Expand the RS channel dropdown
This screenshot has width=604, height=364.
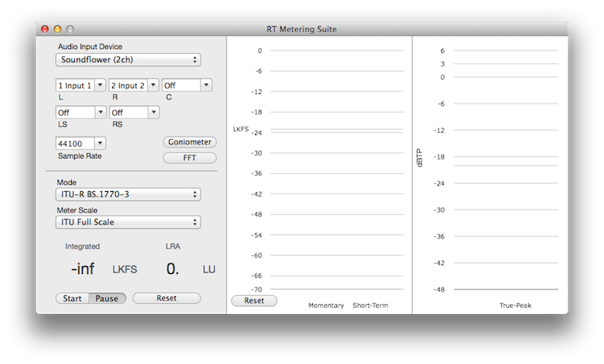134,112
